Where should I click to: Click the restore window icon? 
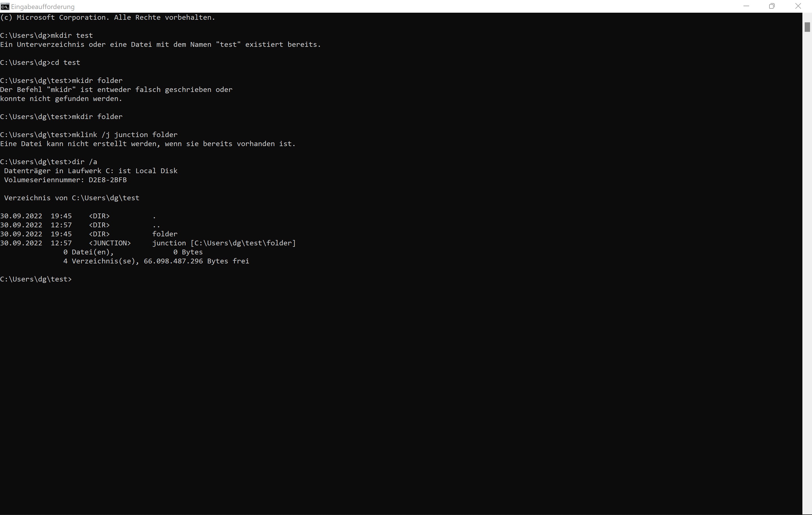tap(772, 6)
